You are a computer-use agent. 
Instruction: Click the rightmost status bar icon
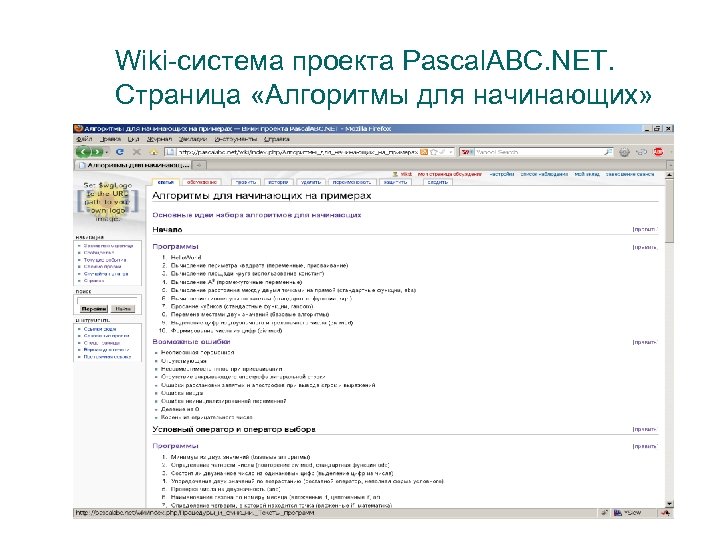point(665,513)
